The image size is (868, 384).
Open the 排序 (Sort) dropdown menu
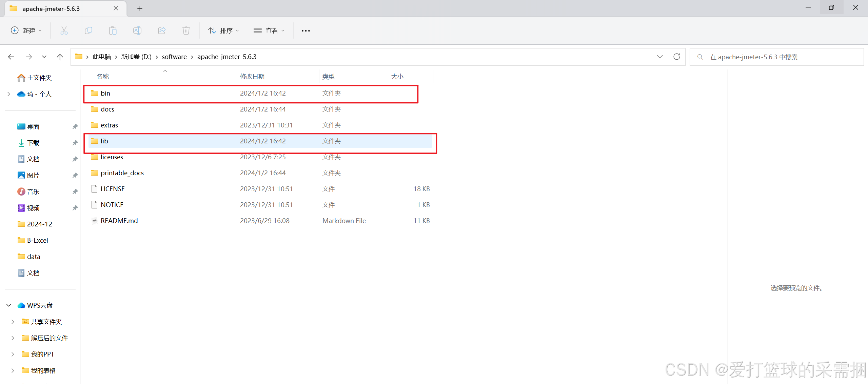coord(223,31)
